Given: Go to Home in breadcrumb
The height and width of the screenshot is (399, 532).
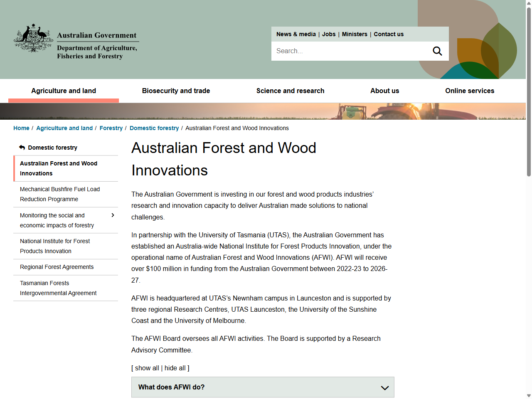Looking at the screenshot, I should pyautogui.click(x=21, y=128).
